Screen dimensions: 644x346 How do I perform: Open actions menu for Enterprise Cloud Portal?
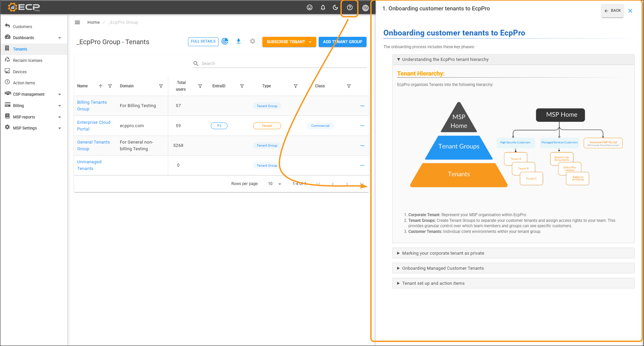click(x=362, y=126)
